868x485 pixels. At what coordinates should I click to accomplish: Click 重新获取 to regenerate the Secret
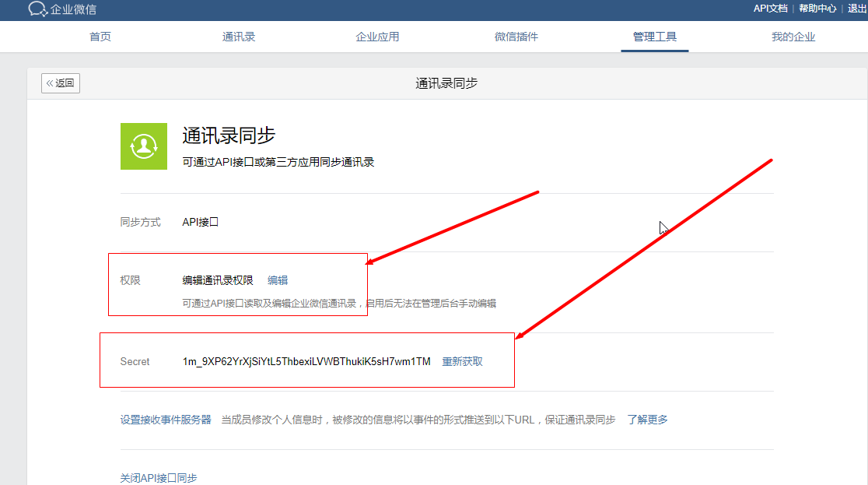[462, 361]
